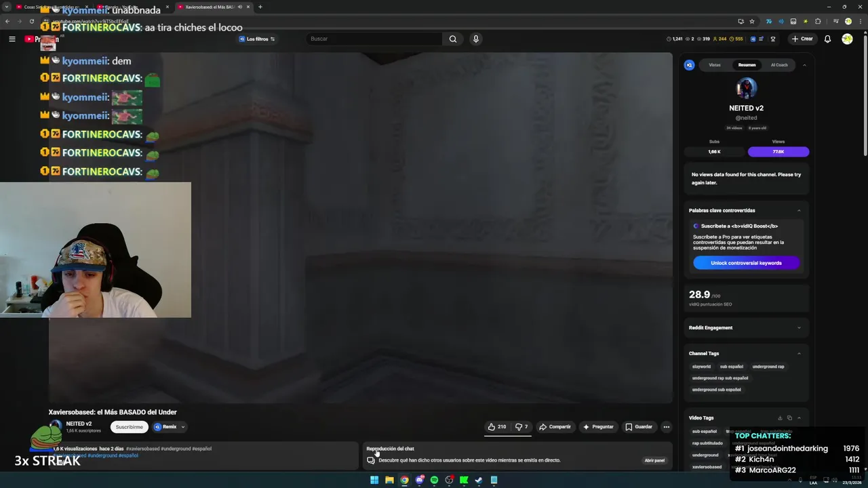The width and height of the screenshot is (868, 488).
Task: Click the Crear button
Action: pos(802,39)
